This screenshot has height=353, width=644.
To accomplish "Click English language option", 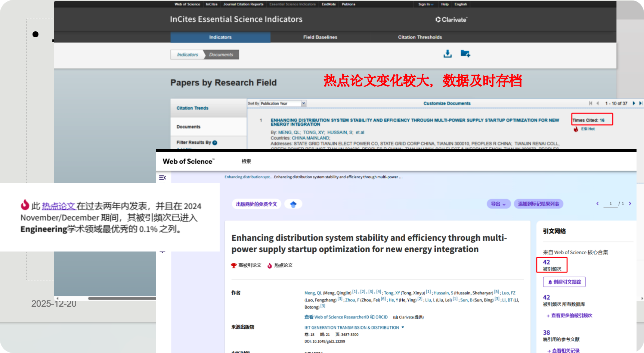I will tap(461, 4).
